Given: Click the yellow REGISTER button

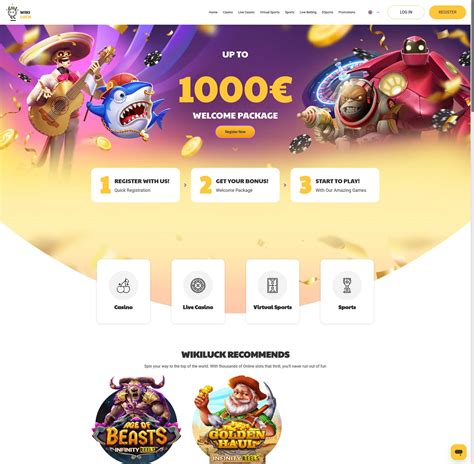Looking at the screenshot, I should tap(447, 12).
